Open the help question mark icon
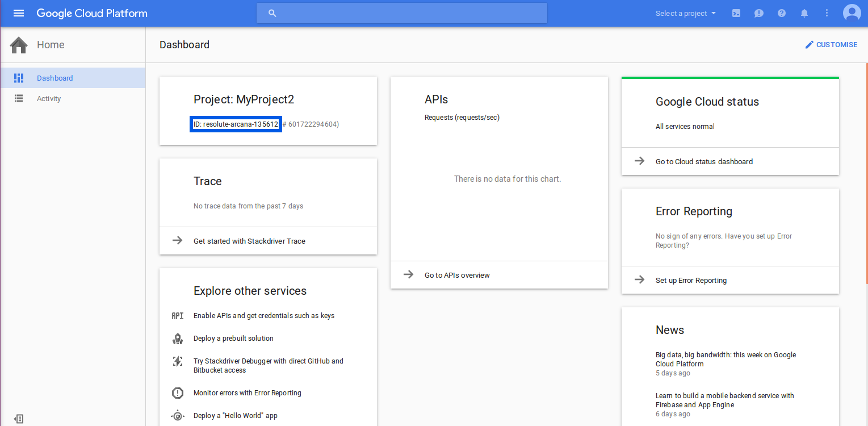Viewport: 868px width, 426px height. coord(782,13)
